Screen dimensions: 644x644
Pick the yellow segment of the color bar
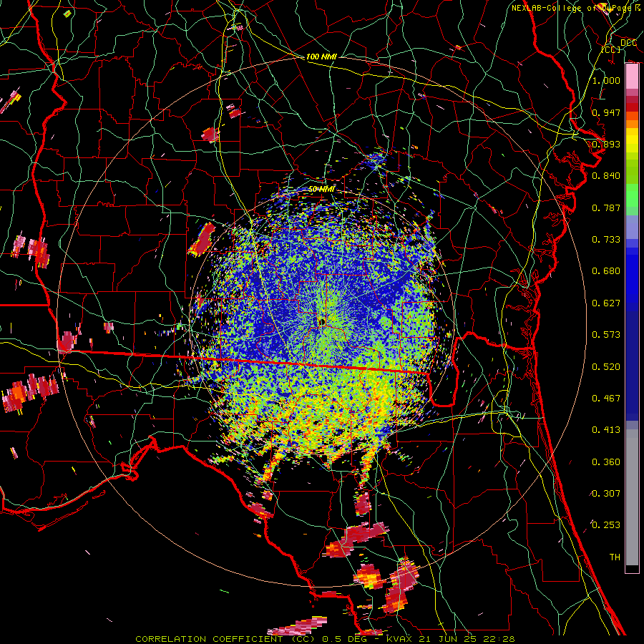tap(632, 140)
